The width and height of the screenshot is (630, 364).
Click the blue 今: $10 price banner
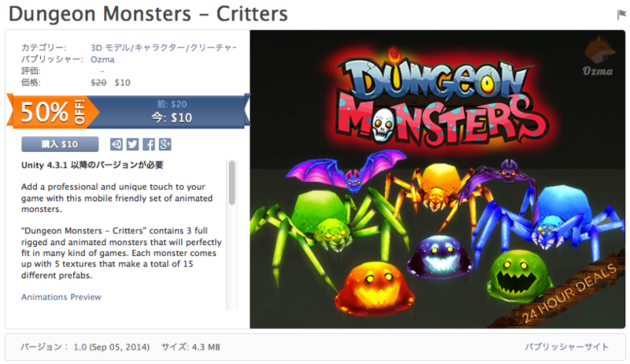tap(172, 112)
